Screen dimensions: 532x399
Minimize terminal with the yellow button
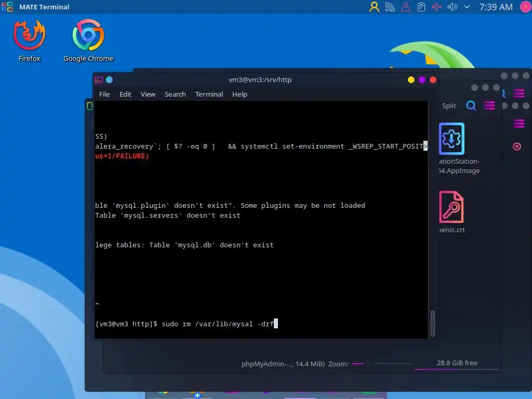[x=411, y=79]
